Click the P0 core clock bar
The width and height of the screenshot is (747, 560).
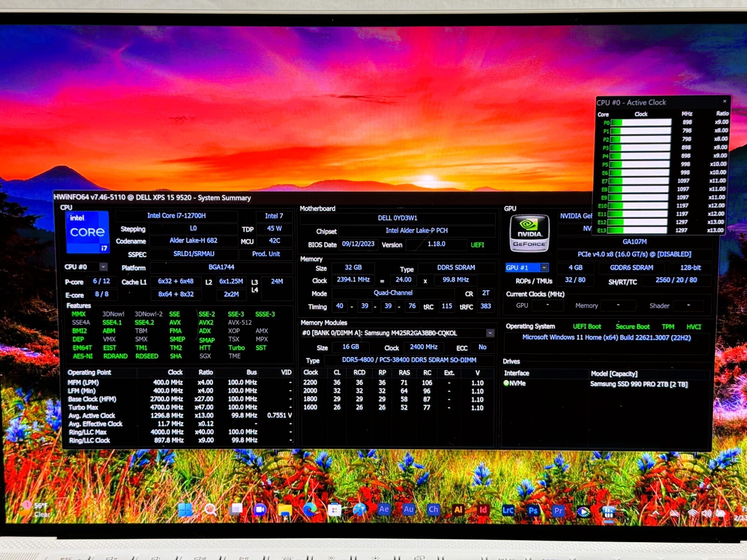[x=641, y=122]
